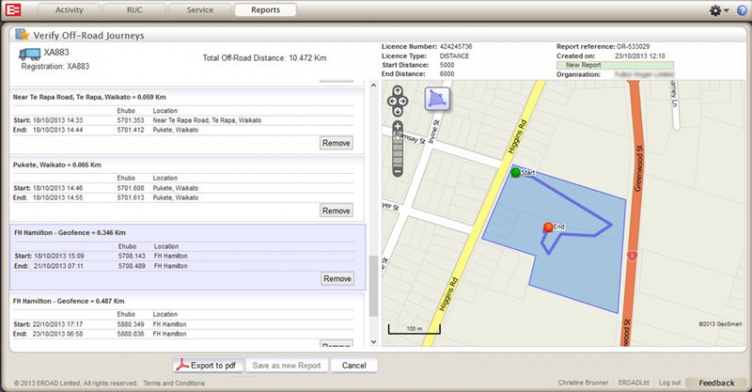Image resolution: width=752 pixels, height=392 pixels.
Task: Click the Start time 22/10/2013 17:17
Action: tap(58, 324)
